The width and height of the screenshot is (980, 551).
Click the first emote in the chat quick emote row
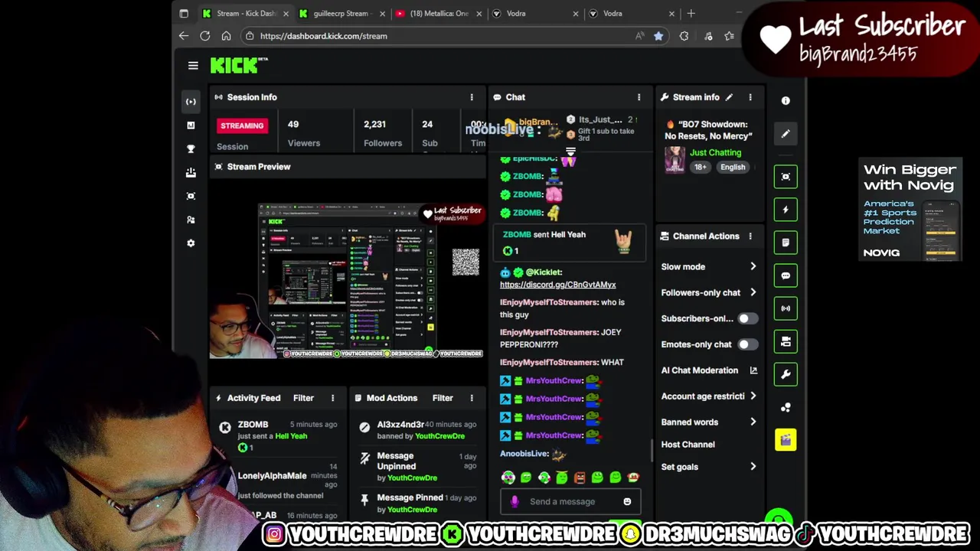(x=508, y=478)
